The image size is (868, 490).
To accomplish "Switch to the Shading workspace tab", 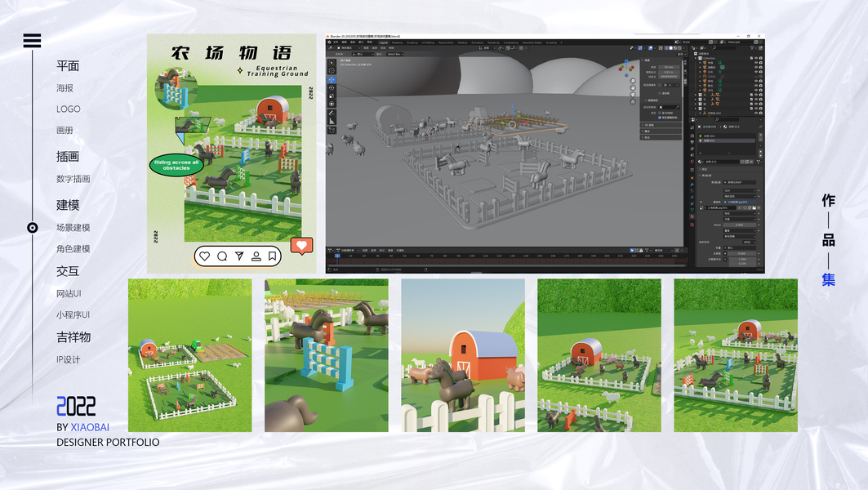I will (x=462, y=42).
